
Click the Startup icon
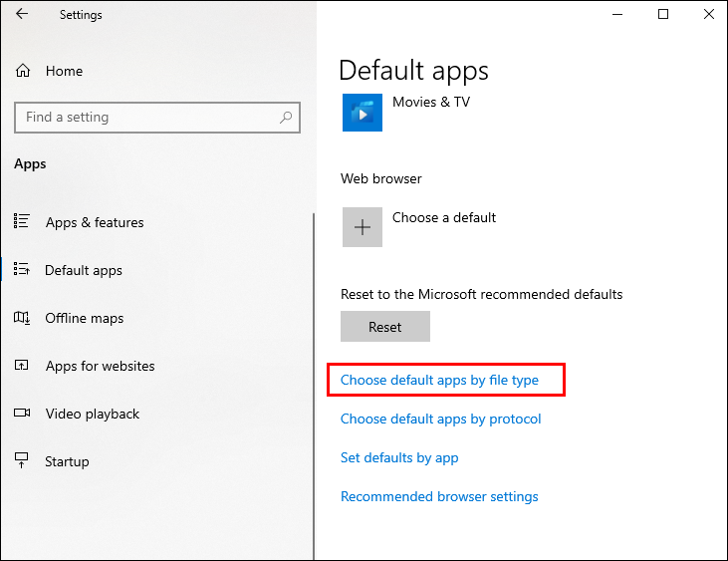(x=22, y=461)
